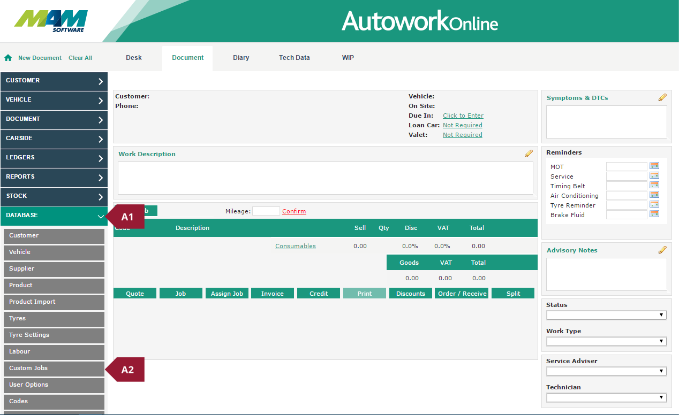The width and height of the screenshot is (679, 415).
Task: Open the MOT reminder calendar icon
Action: pyautogui.click(x=654, y=166)
